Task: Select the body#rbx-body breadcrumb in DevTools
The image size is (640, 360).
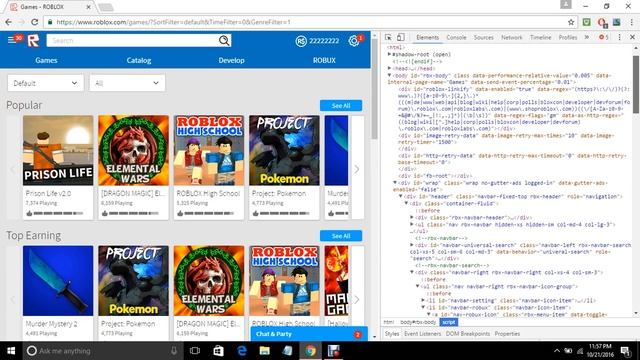Action: coord(418,322)
